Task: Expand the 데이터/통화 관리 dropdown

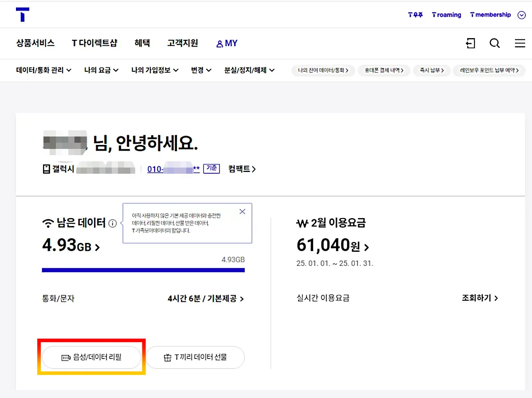Action: pyautogui.click(x=44, y=70)
